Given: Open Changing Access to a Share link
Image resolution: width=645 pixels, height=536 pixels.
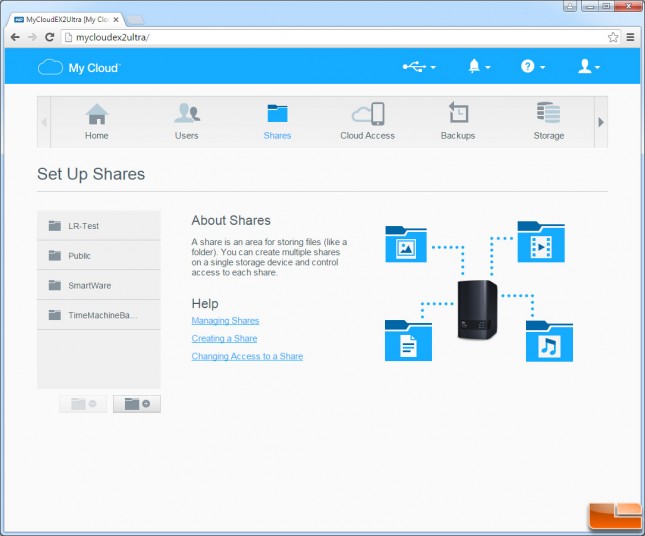Looking at the screenshot, I should coord(247,356).
